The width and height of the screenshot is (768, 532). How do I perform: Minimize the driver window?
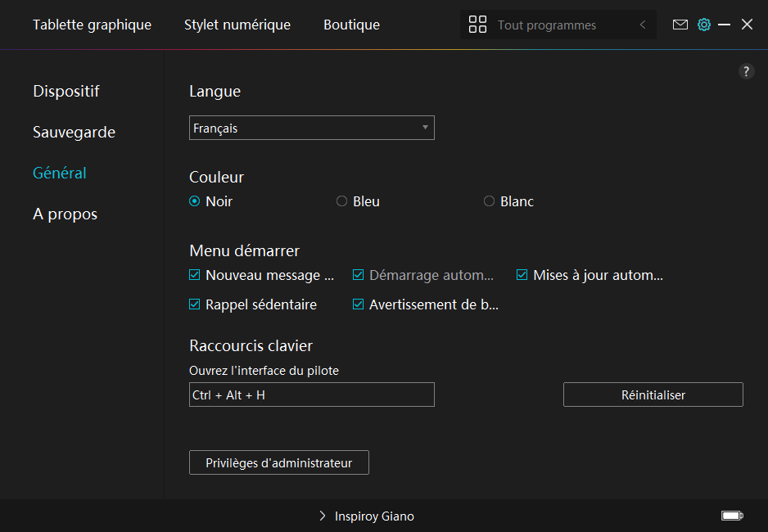pyautogui.click(x=724, y=25)
